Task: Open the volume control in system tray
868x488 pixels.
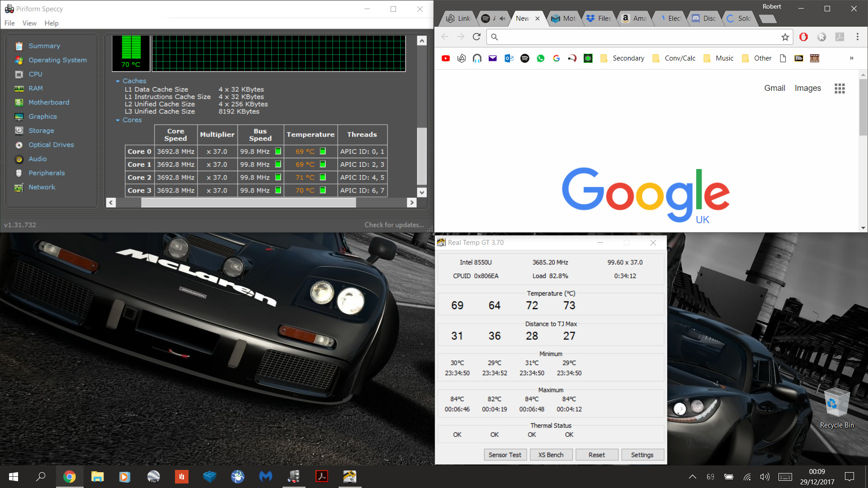Action: click(764, 477)
